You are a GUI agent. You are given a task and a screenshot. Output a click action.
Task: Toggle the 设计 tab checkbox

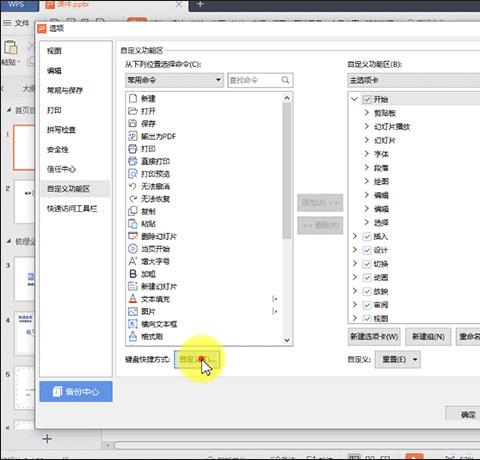coord(367,250)
